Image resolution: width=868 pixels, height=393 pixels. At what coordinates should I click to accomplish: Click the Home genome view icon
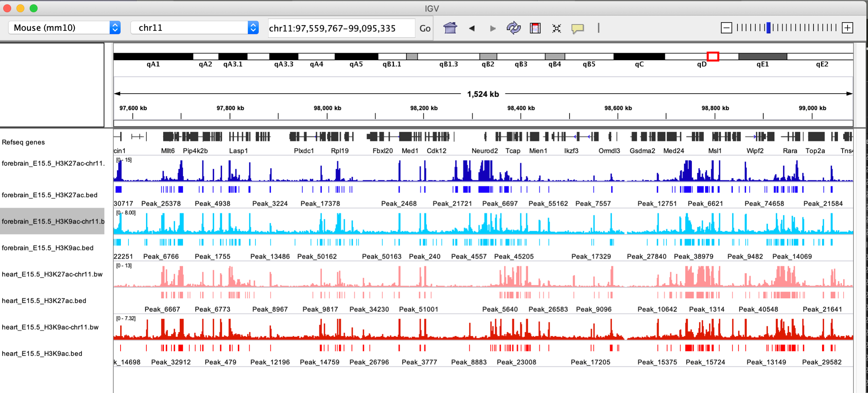(x=450, y=28)
